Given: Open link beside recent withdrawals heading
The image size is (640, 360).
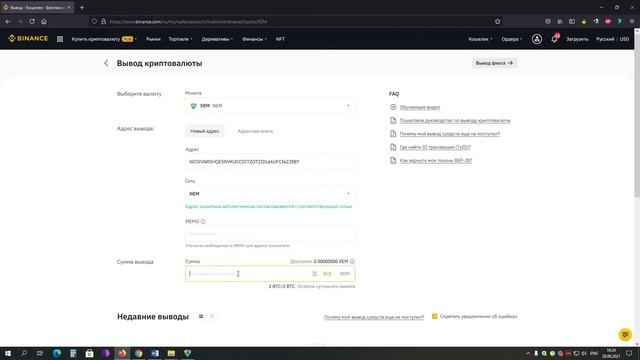Looking at the screenshot, I should [374, 317].
